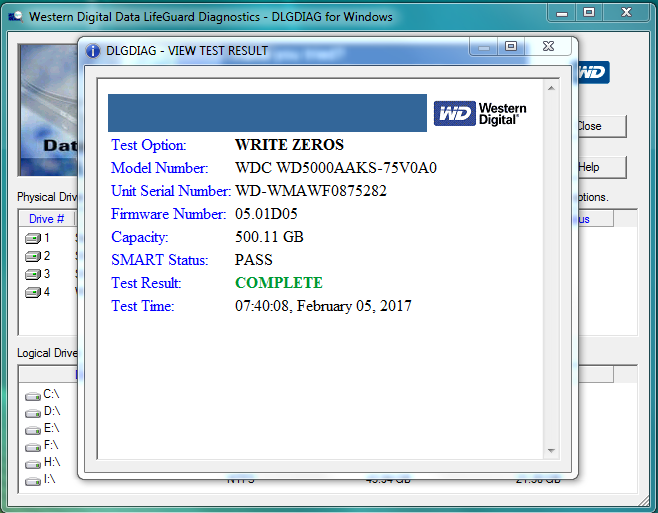658x513 pixels.
Task: Select logical drive C:\ icon
Action: (33, 396)
